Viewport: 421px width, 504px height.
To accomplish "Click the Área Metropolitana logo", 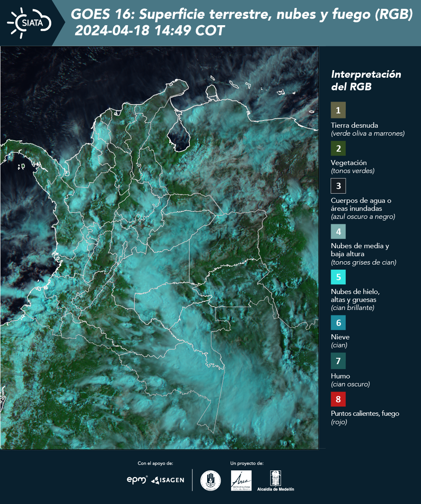I will point(242,480).
